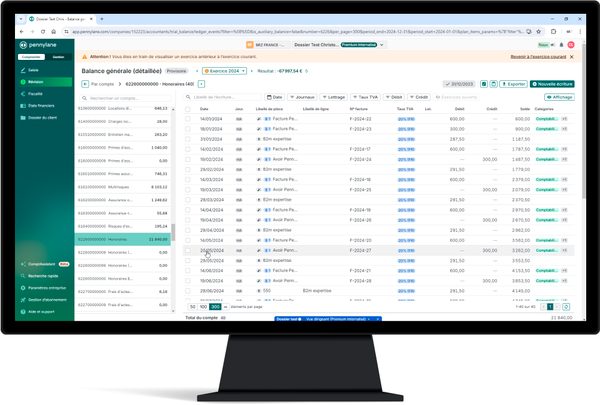Open the Journaux filter dropdown
The width and height of the screenshot is (600, 405).
pos(302,97)
